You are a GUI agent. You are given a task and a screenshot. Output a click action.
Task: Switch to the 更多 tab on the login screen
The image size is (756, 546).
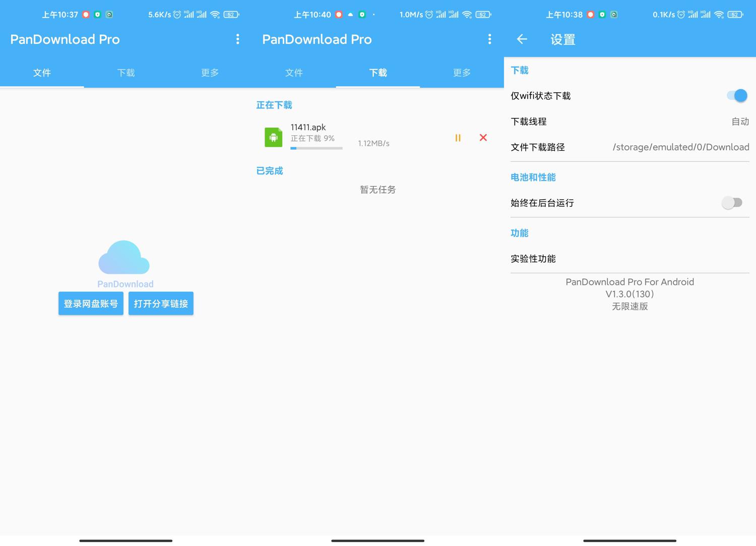(210, 73)
